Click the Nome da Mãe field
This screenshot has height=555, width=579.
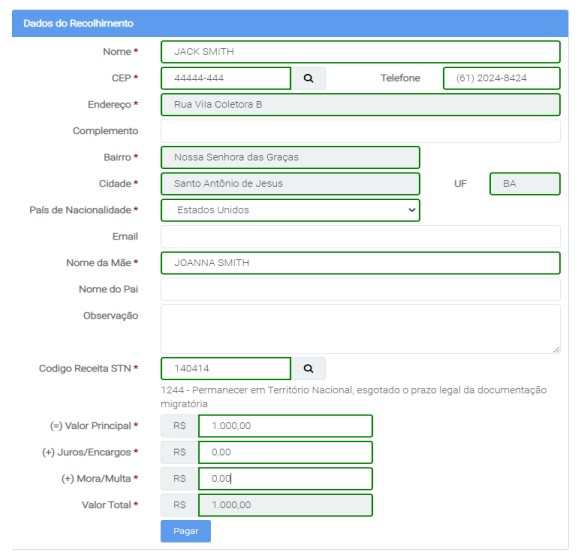coord(360,263)
